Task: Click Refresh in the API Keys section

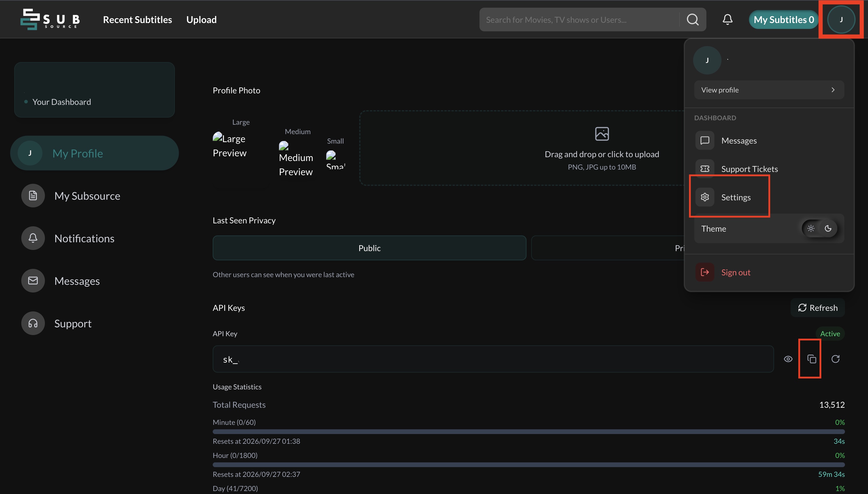Action: click(817, 308)
